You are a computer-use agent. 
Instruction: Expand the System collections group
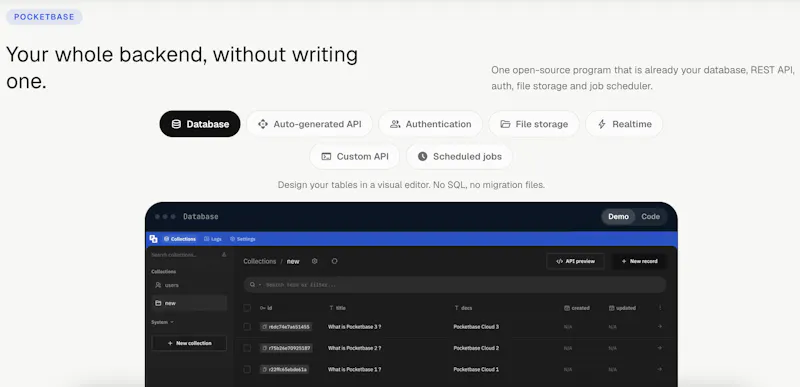coord(162,322)
